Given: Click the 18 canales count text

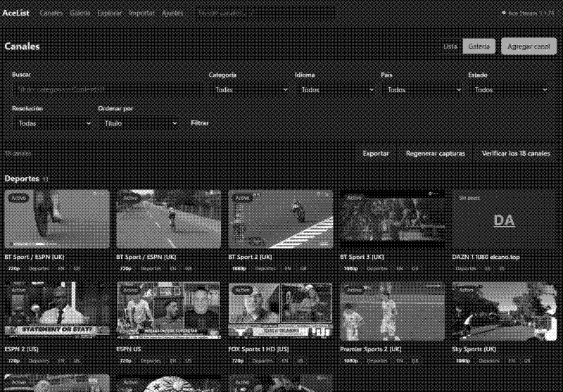Looking at the screenshot, I should [18, 153].
